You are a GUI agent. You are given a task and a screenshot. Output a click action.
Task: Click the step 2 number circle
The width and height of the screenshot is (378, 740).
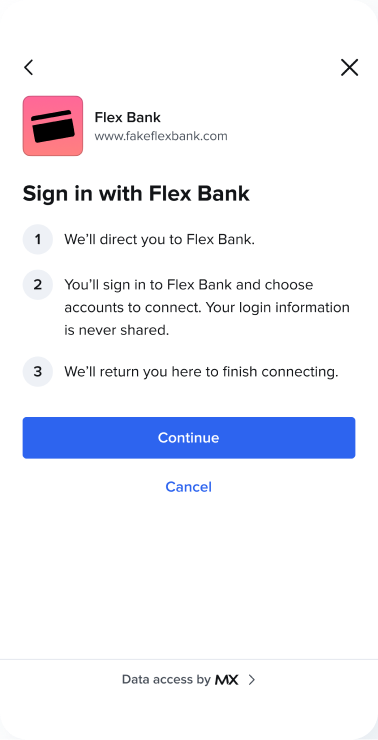[x=38, y=285]
